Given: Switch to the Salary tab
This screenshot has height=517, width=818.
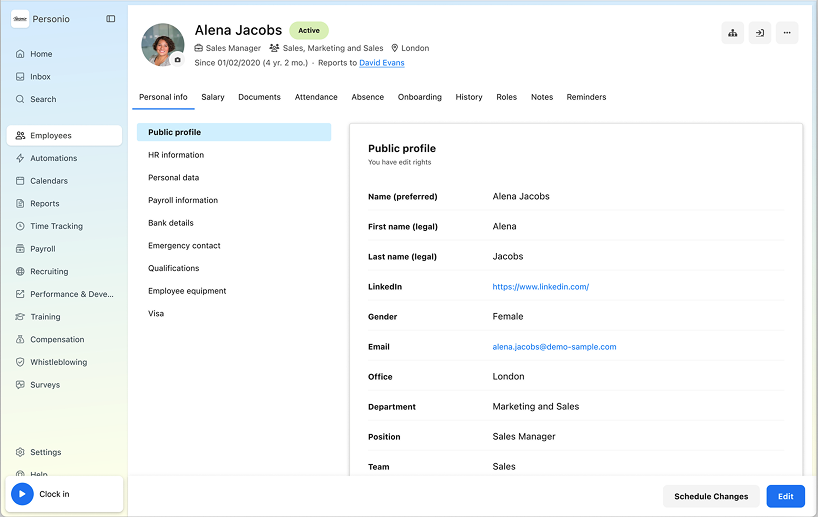Looking at the screenshot, I should tap(213, 97).
